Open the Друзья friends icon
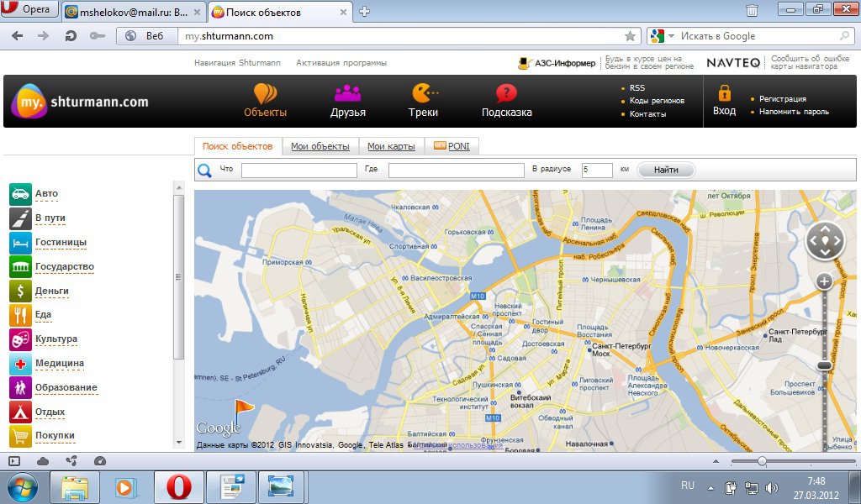 [347, 93]
